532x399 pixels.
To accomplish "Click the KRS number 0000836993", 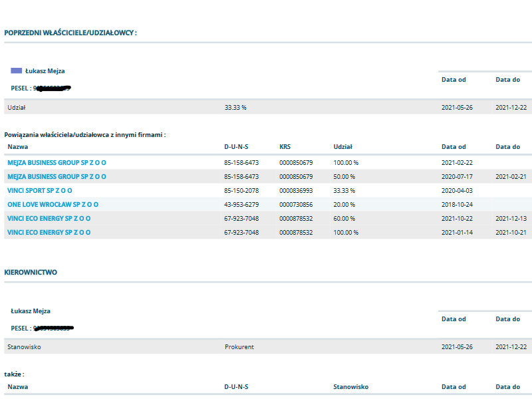I will (x=296, y=191).
